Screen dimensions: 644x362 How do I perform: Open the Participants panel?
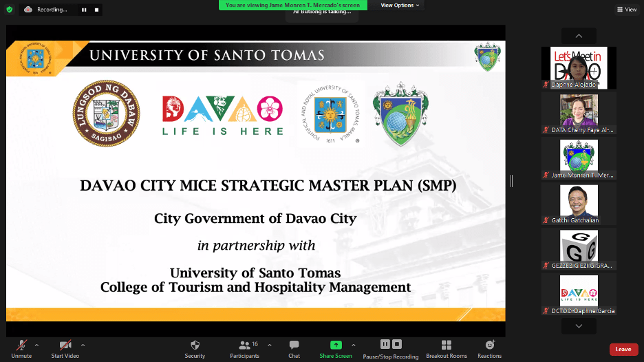(245, 349)
